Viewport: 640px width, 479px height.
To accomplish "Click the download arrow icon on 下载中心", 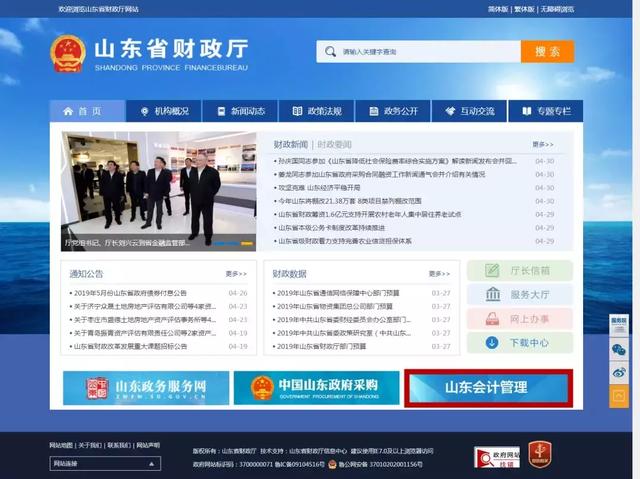I will pos(492,342).
